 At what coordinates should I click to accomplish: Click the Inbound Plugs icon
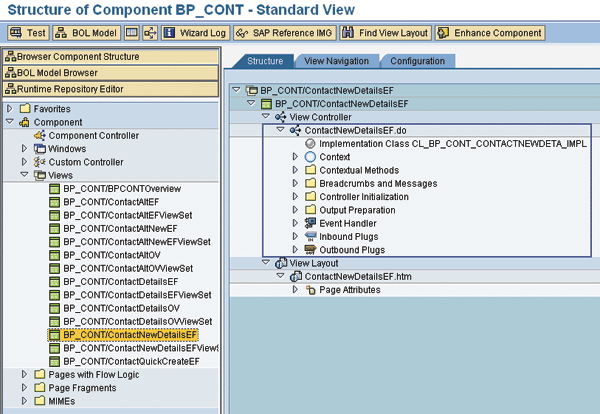click(x=310, y=237)
